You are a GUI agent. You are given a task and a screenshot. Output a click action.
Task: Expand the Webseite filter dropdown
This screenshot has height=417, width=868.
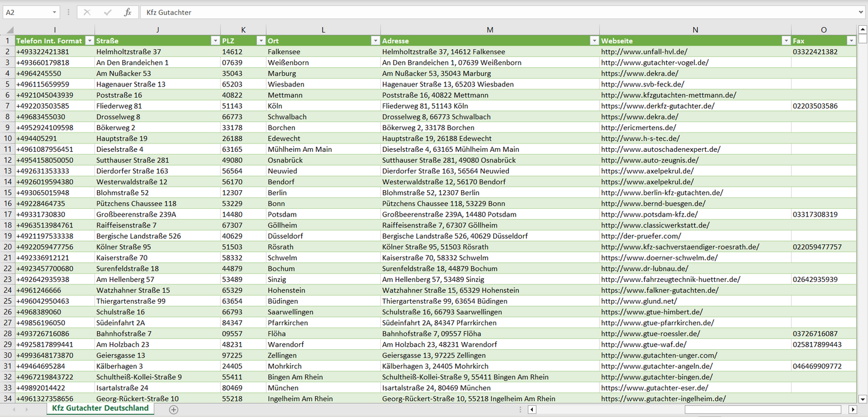pos(786,41)
